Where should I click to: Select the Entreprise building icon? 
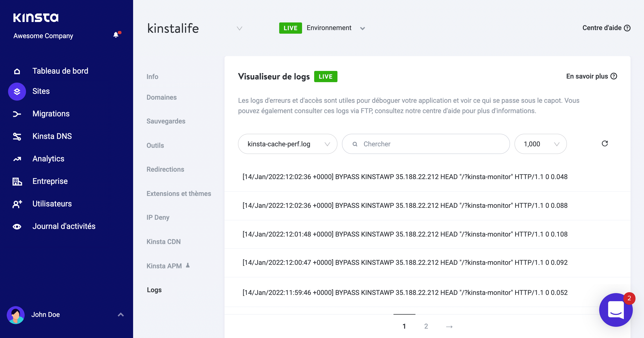point(17,181)
